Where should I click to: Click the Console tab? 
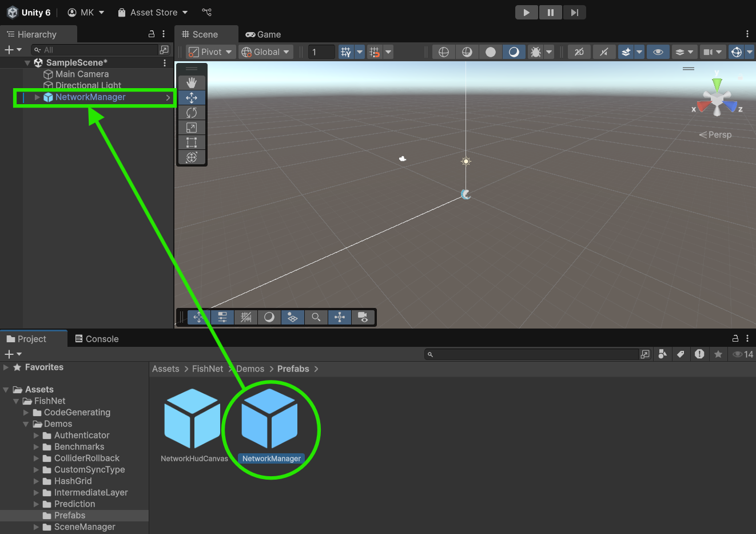tap(97, 338)
